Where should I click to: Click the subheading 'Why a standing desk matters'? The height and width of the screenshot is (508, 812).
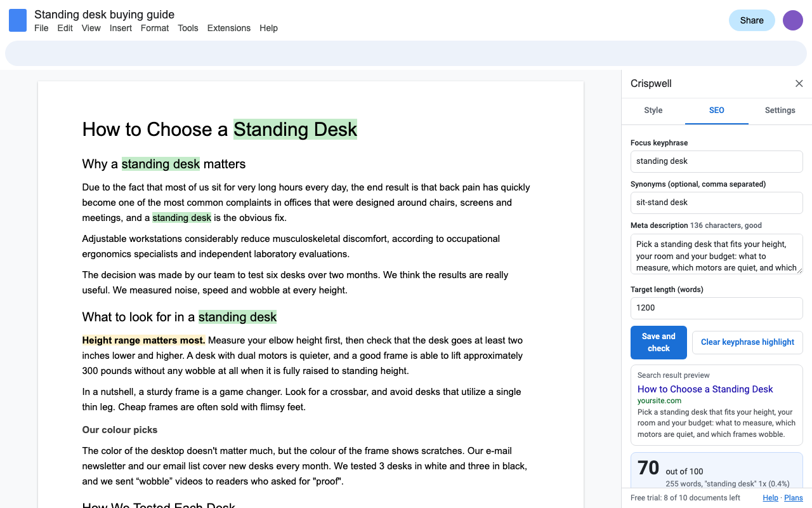(x=164, y=164)
